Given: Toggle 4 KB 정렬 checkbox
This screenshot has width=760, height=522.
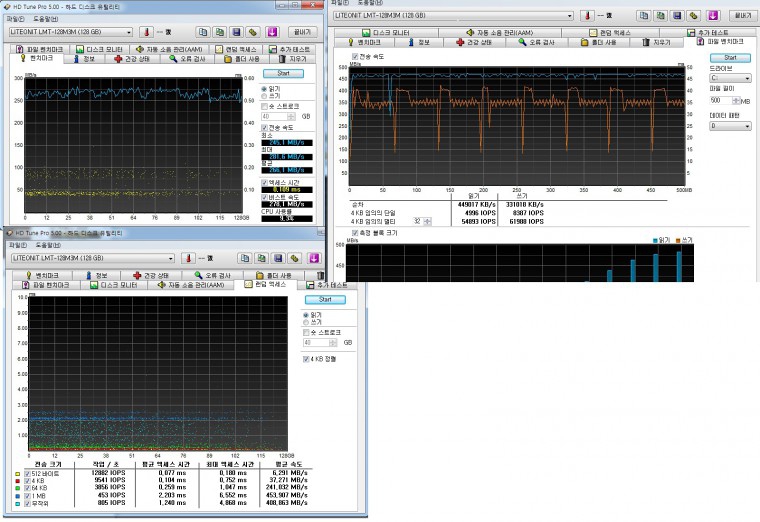Looking at the screenshot, I should point(306,359).
